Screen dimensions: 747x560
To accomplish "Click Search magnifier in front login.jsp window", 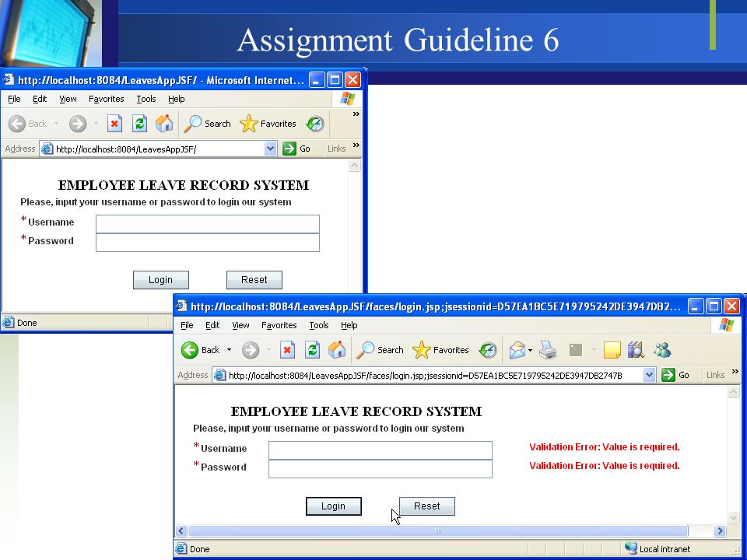I will tap(366, 350).
